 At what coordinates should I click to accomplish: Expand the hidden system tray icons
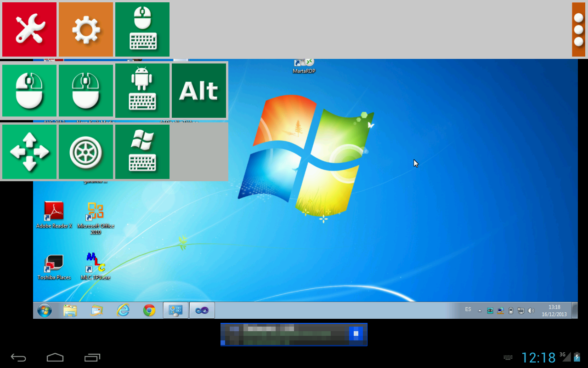click(x=480, y=310)
